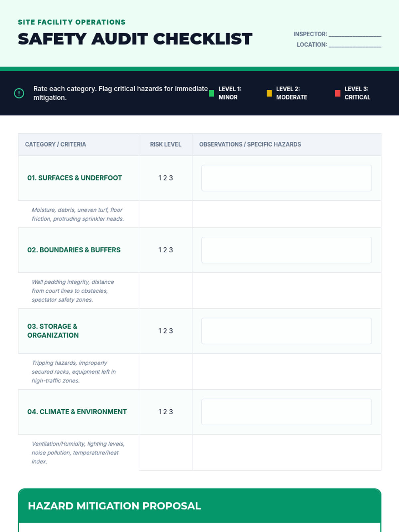Focus the Boundaries & Buffers observations box
399x532 pixels.
[x=286, y=250]
